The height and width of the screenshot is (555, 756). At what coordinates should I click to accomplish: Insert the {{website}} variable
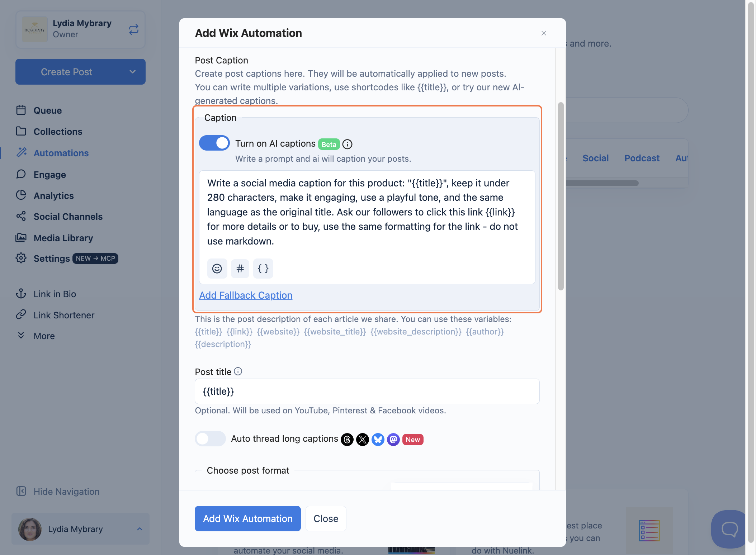(x=278, y=331)
